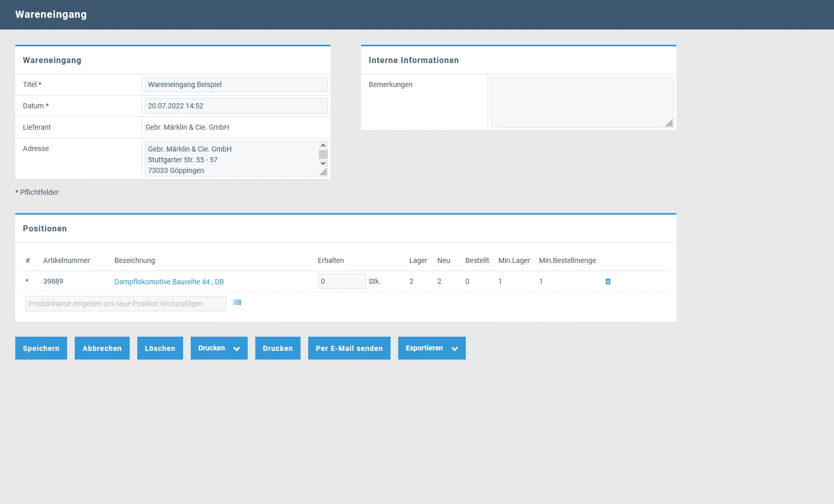Expand the Exportieren dropdown
Viewport: 834px width, 504px height.
tap(432, 348)
